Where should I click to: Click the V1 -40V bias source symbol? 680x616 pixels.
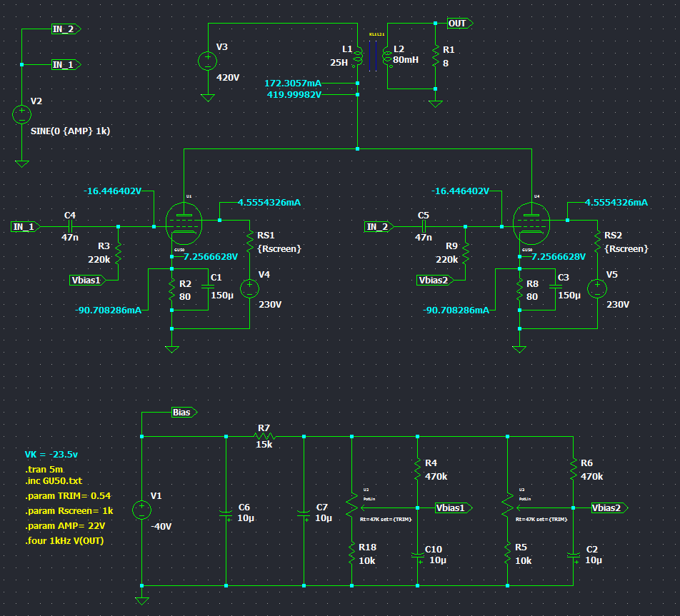click(x=142, y=510)
